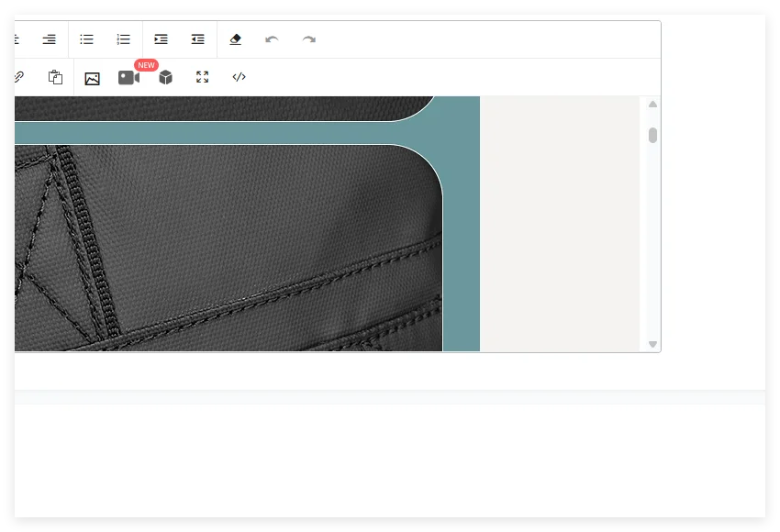Toggle fullscreen editing mode
Screen dimensions: 780x532
point(202,77)
